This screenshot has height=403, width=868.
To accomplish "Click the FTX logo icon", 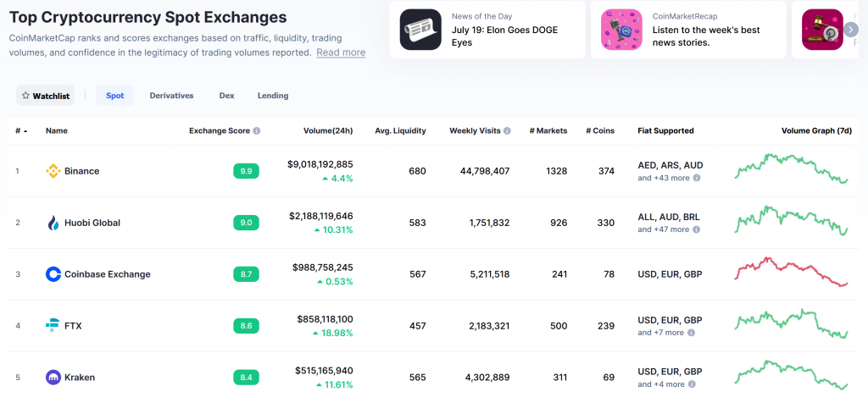I will click(x=53, y=326).
